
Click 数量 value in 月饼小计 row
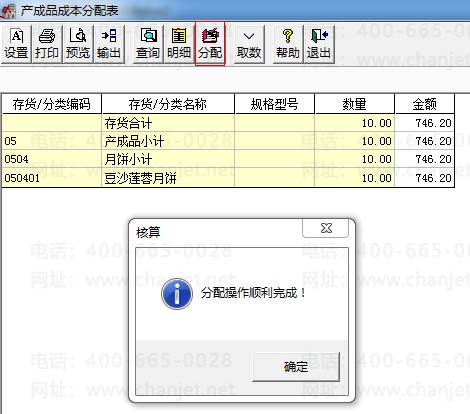coord(355,159)
